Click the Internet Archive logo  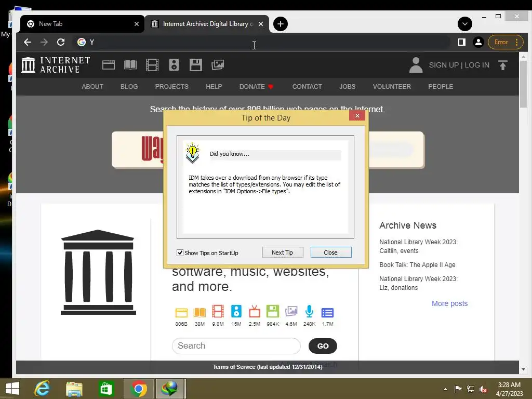pos(56,65)
